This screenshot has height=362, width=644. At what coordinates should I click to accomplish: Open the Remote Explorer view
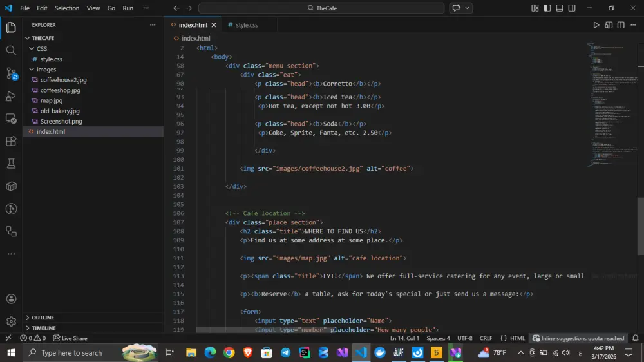coord(11,119)
